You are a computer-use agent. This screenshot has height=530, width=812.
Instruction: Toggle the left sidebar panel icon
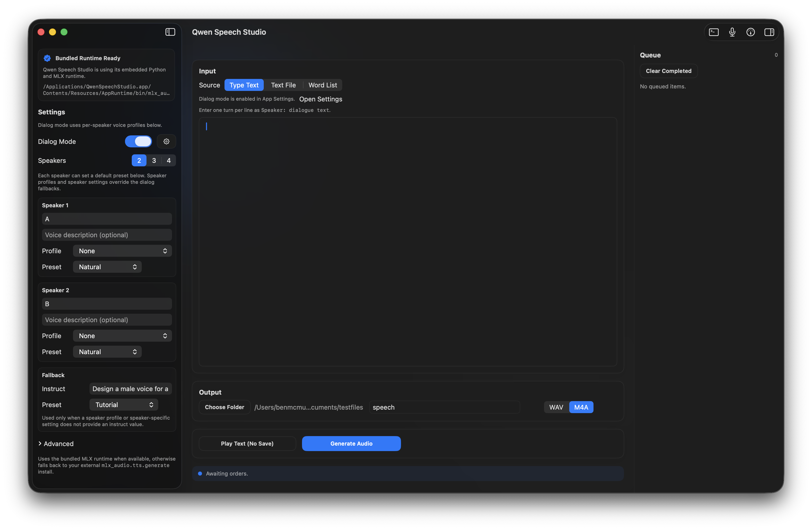[x=170, y=32]
